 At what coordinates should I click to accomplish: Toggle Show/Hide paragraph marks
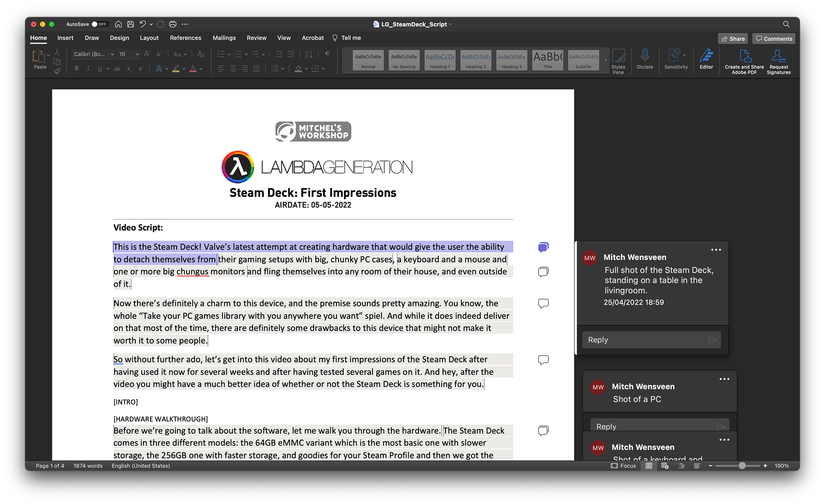click(x=327, y=54)
